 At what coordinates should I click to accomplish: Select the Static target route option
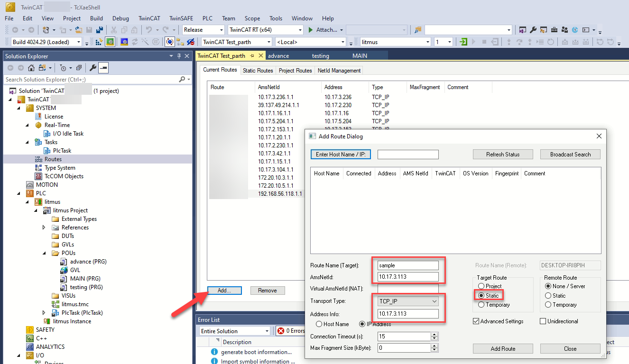[x=481, y=296]
